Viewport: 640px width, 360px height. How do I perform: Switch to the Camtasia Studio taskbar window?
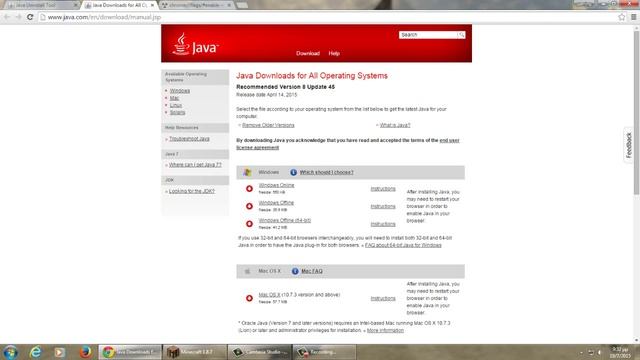click(x=260, y=352)
